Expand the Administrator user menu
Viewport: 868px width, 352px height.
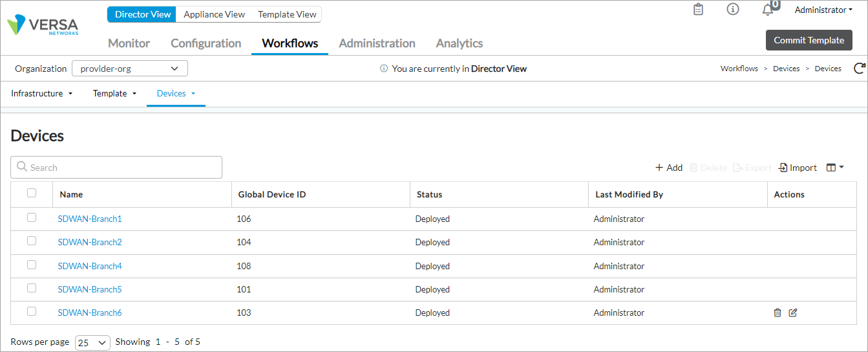(x=823, y=10)
